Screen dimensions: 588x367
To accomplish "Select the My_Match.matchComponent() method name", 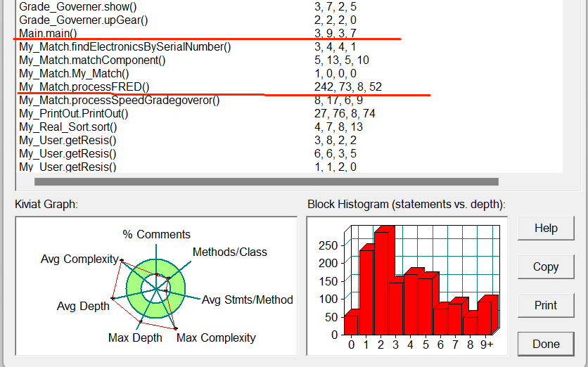I will [92, 60].
